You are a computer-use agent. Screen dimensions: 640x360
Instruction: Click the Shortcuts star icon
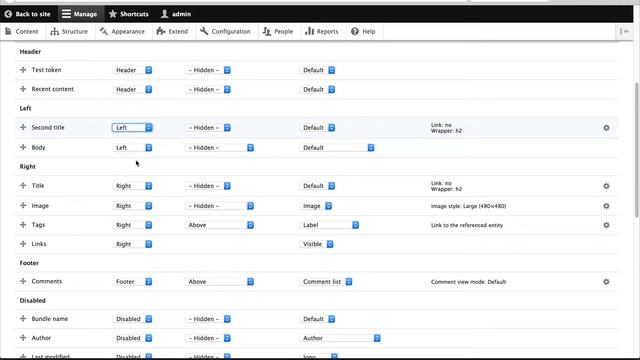tap(113, 14)
